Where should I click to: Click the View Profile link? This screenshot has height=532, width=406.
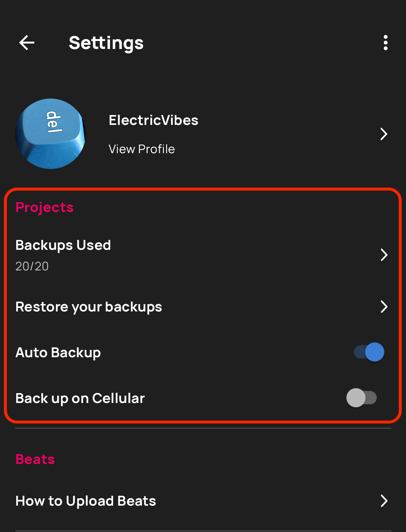tap(142, 149)
